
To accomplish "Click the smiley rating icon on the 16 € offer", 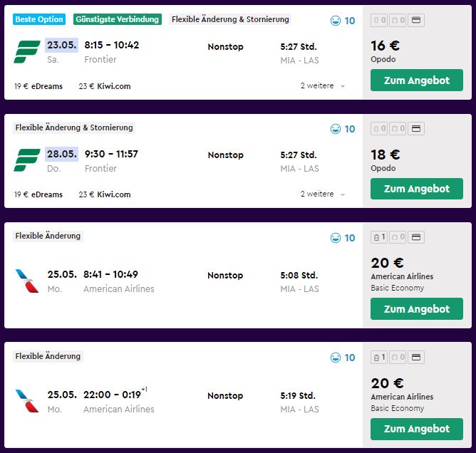I will point(336,21).
